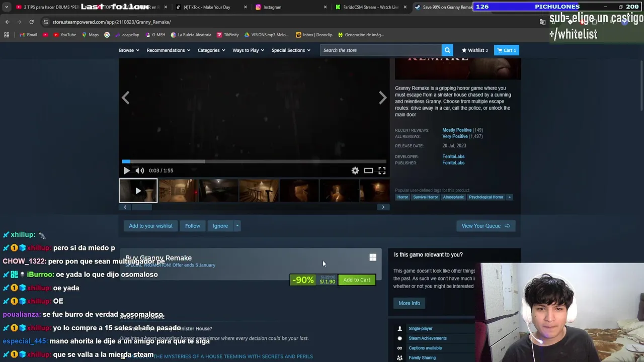The height and width of the screenshot is (362, 644).
Task: Mute the trailer volume
Action: 140,170
